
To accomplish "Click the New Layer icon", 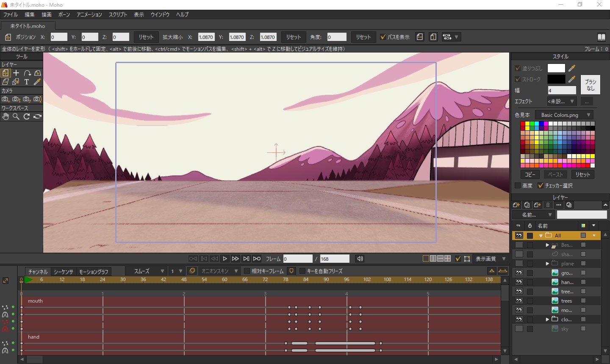I will click(x=516, y=205).
